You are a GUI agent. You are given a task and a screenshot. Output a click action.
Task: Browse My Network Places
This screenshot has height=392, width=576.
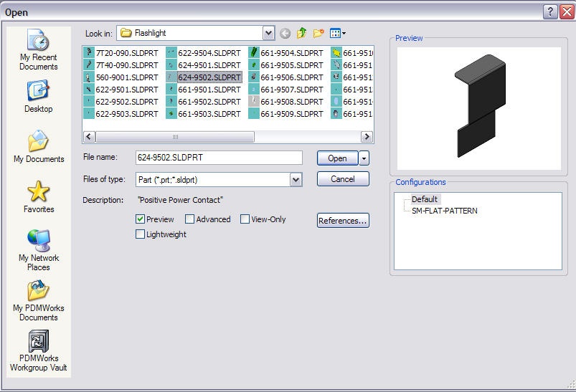(39, 250)
